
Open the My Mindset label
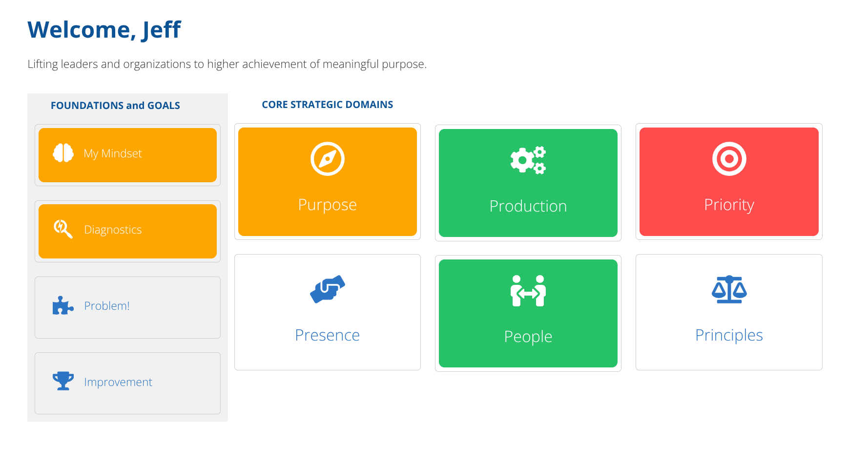point(113,154)
